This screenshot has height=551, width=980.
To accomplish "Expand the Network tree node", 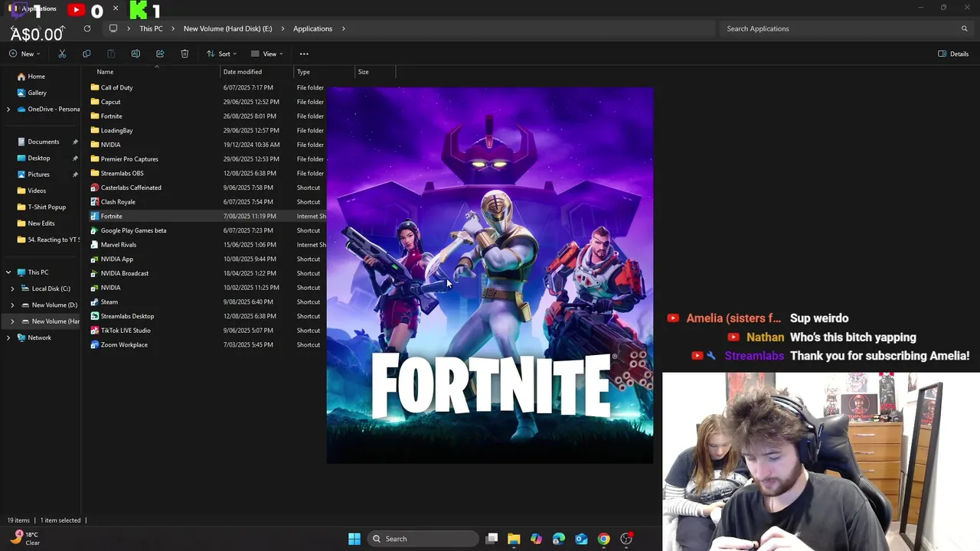I will point(8,337).
